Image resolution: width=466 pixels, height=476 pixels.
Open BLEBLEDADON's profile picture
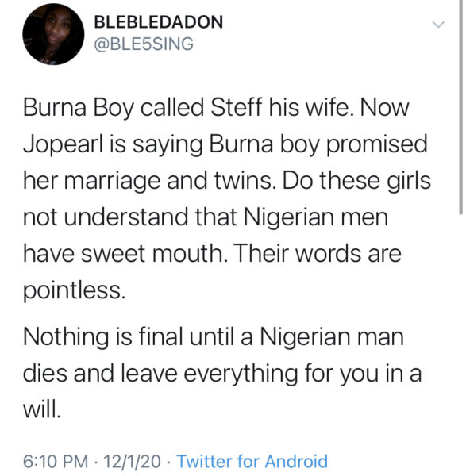53,34
